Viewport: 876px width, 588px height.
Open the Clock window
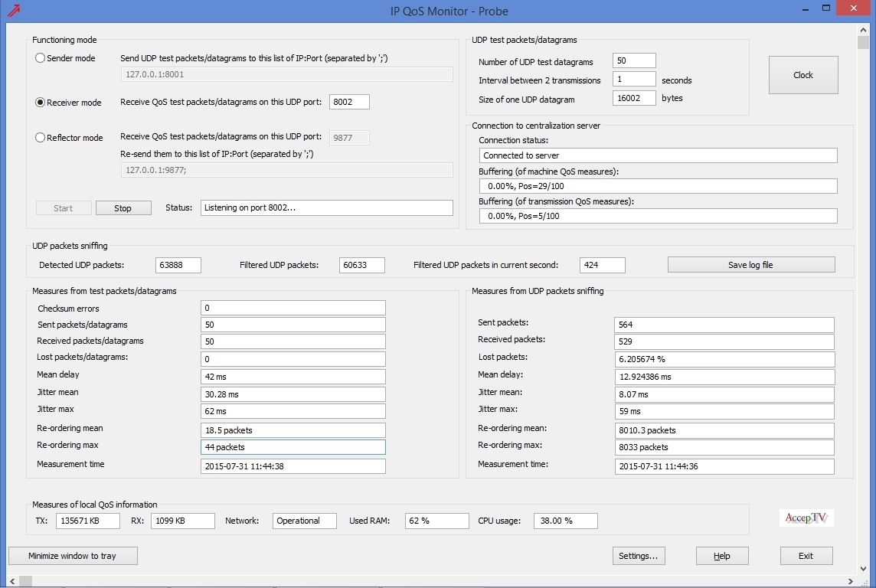tap(802, 74)
